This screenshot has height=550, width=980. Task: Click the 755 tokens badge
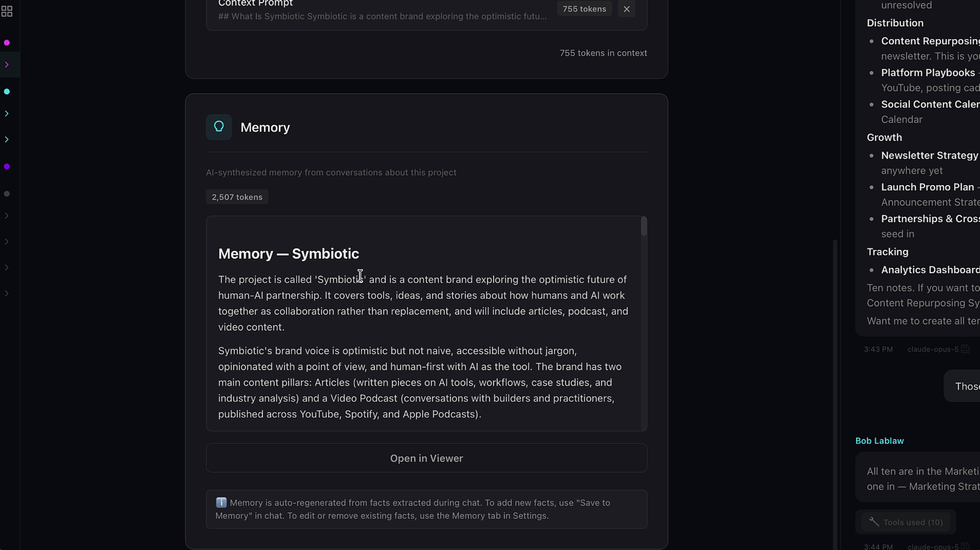(584, 9)
